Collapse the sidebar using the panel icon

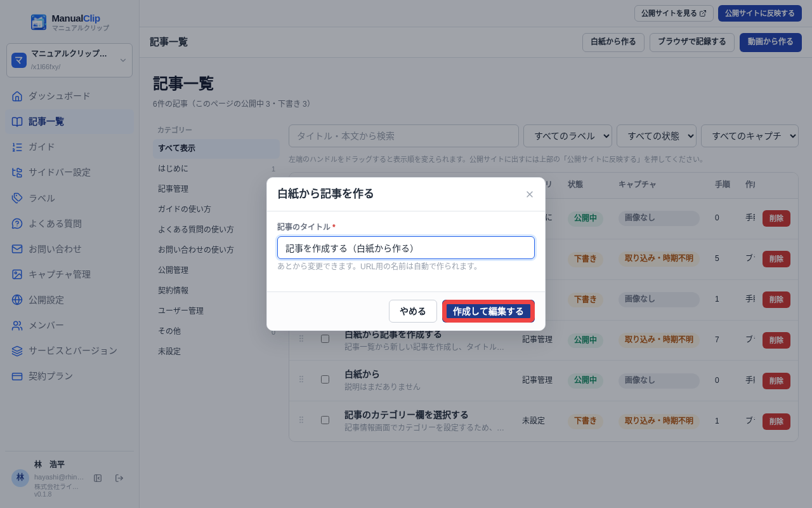point(98,478)
